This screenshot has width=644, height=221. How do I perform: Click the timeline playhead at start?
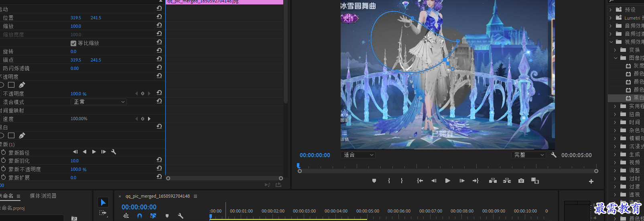[x=210, y=216]
